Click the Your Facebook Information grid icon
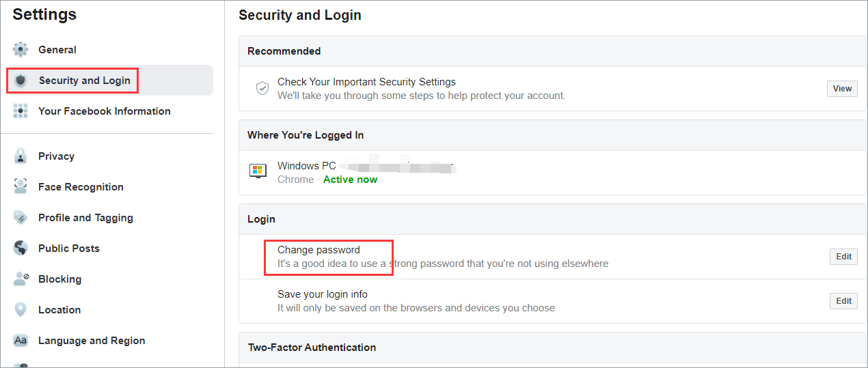The height and width of the screenshot is (368, 868). pyautogui.click(x=21, y=111)
